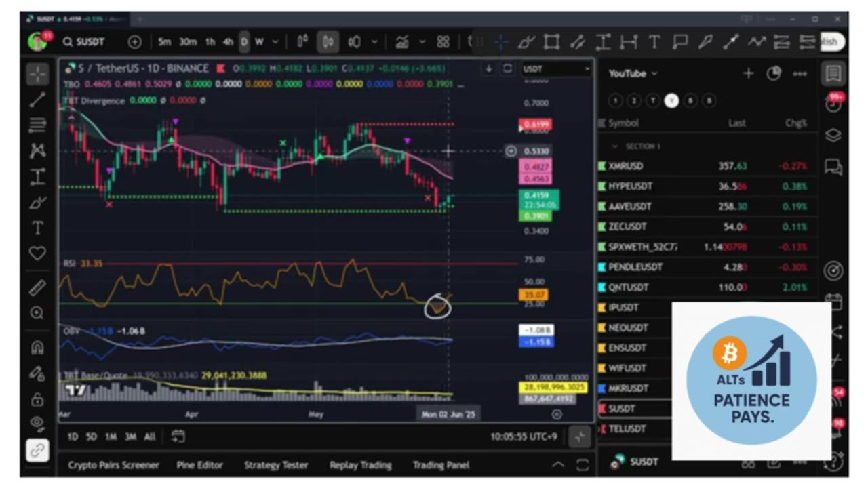
Task: Open the watchlist advanced view pie icon
Action: pos(774,73)
